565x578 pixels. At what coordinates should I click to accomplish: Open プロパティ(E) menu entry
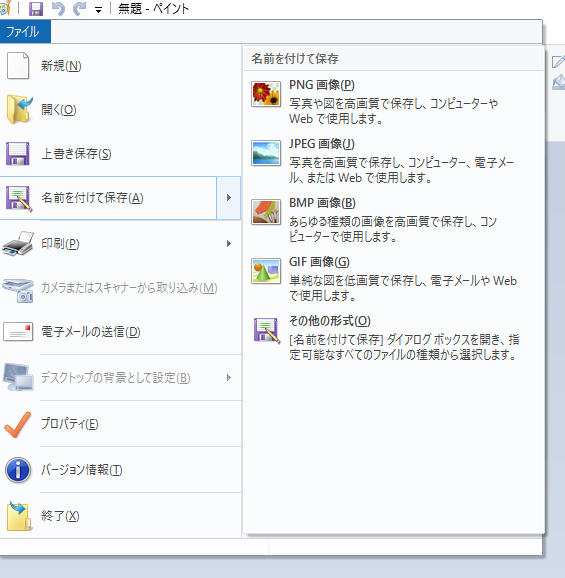pyautogui.click(x=120, y=424)
